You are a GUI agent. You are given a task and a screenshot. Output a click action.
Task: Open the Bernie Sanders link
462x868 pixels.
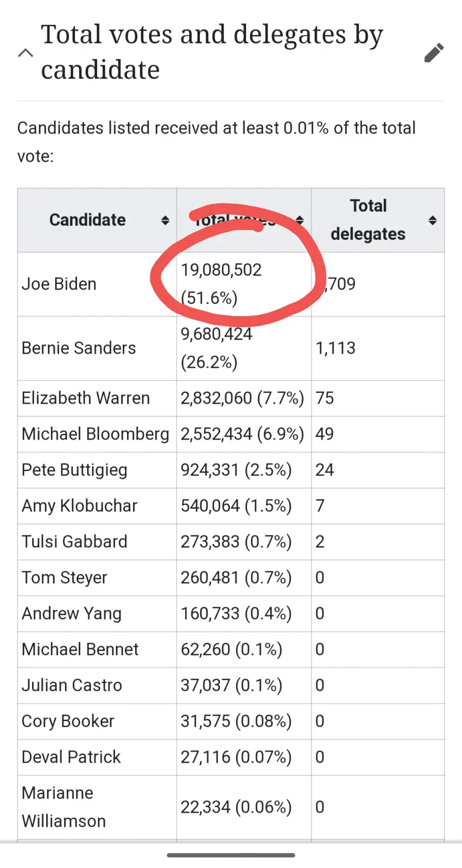[x=79, y=348]
